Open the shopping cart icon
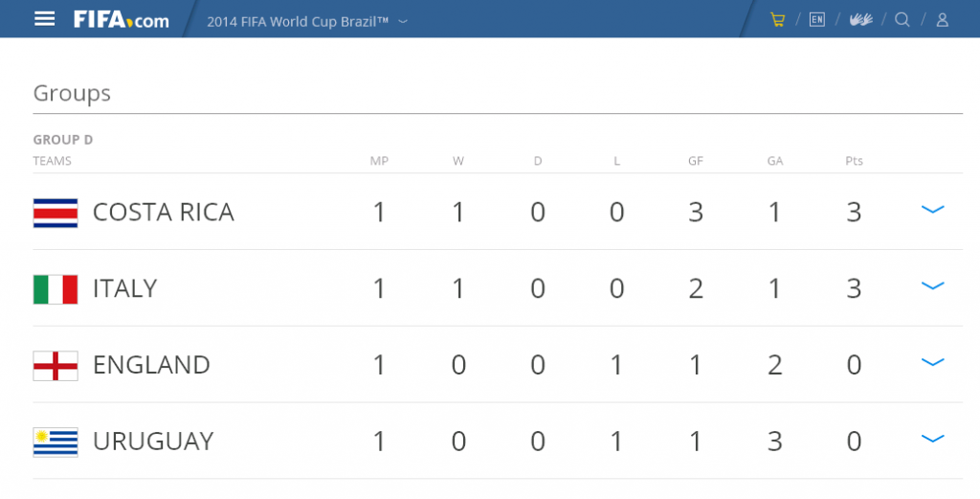Screen dimensions: 980x499 pos(777,19)
